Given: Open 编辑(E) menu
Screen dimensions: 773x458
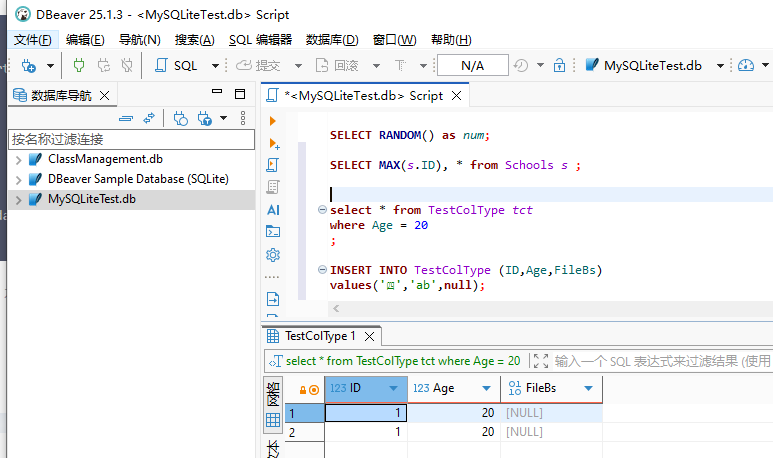Looking at the screenshot, I should click(x=85, y=40).
